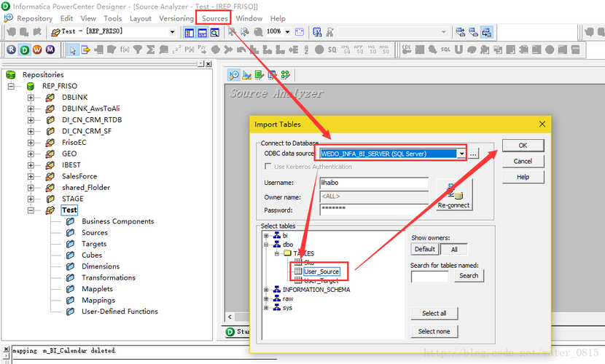
Task: Open Transformation Developer tool icon
Action: tap(259, 75)
